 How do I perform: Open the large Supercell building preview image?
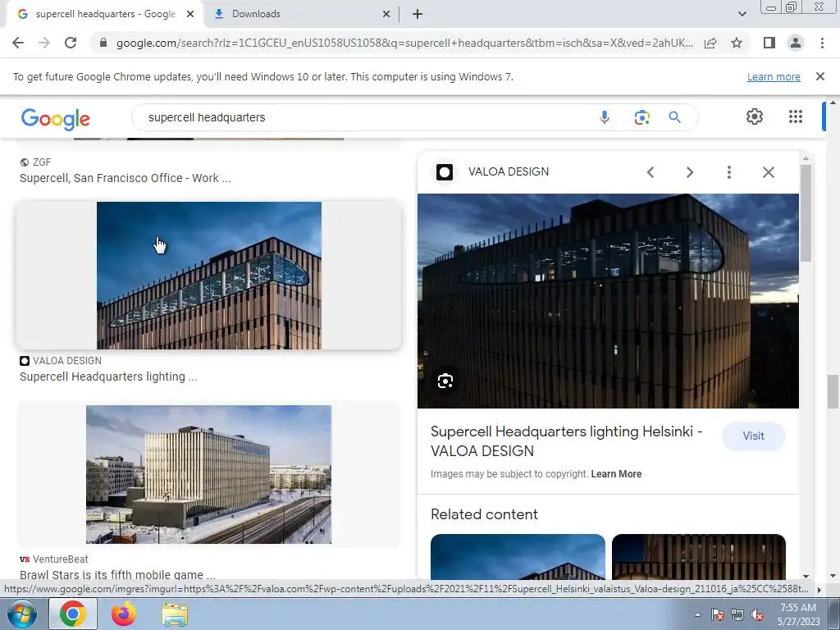pyautogui.click(x=608, y=300)
